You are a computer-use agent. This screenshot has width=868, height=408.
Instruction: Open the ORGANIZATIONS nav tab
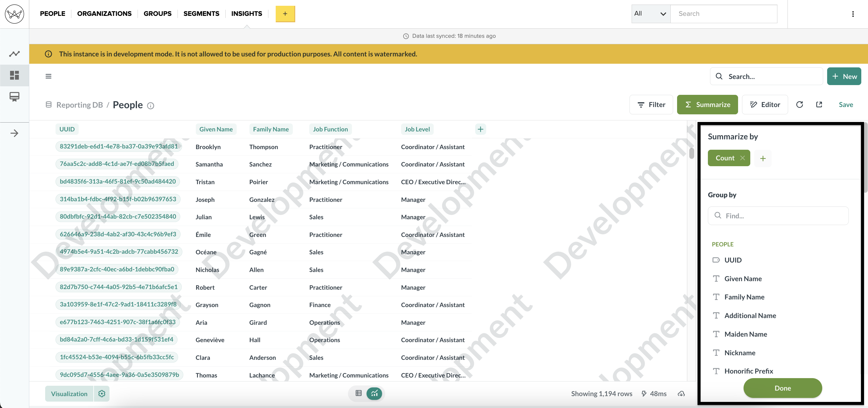coord(104,13)
